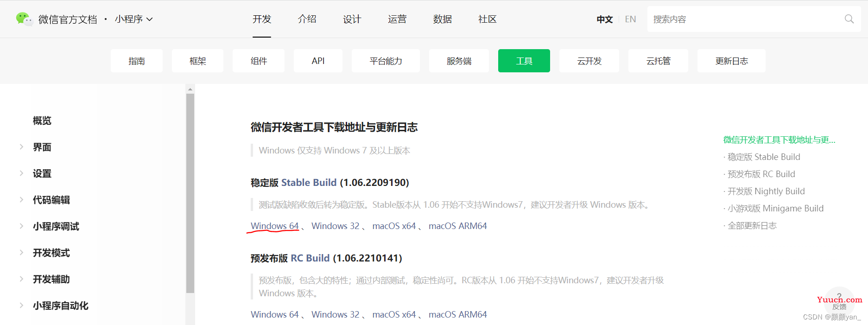
Task: Select the green 工具 button
Action: coord(524,61)
